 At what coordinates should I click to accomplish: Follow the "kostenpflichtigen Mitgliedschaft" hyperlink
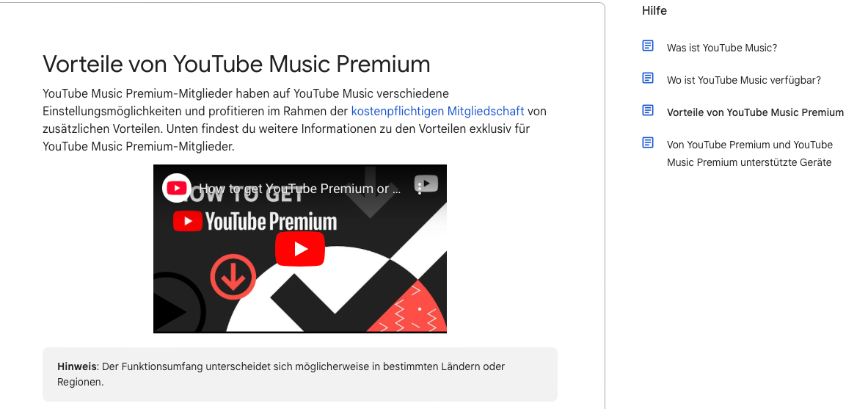[437, 112]
